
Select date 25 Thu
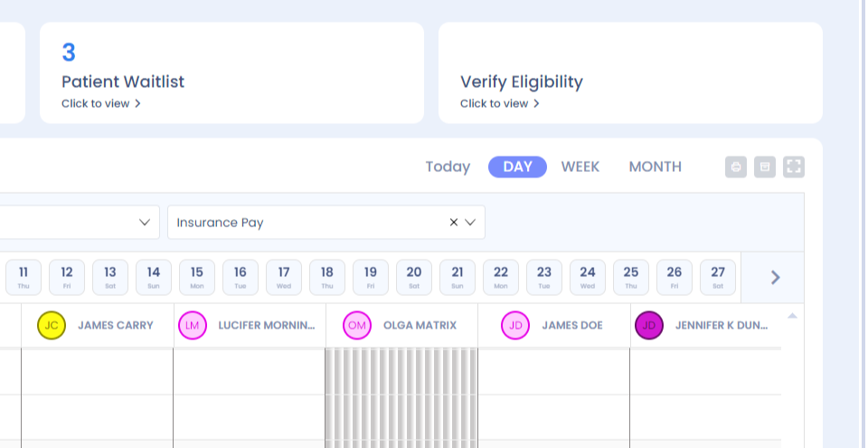point(631,277)
